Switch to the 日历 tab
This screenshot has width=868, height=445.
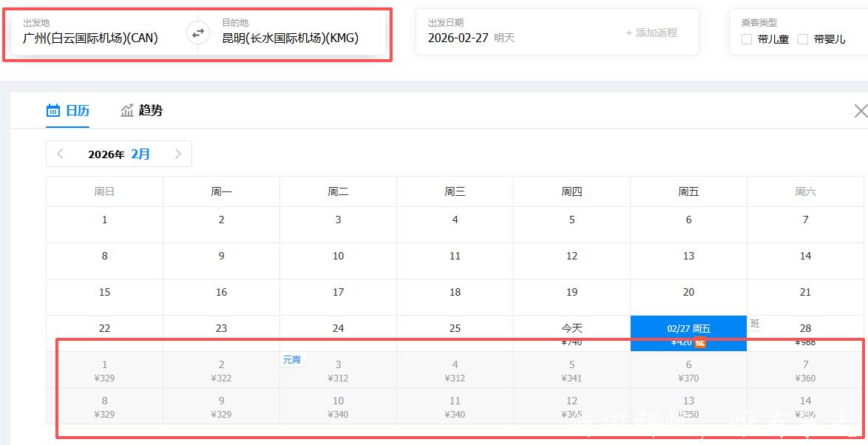78,111
